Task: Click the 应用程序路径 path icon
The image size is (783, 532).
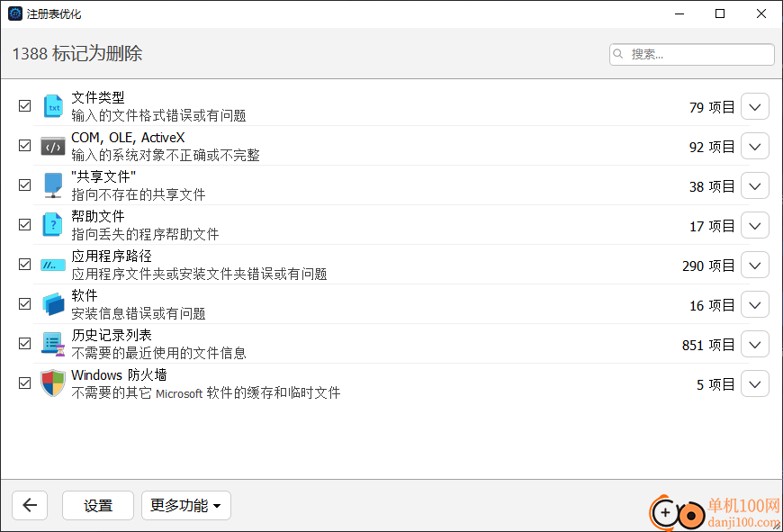Action: coord(53,265)
